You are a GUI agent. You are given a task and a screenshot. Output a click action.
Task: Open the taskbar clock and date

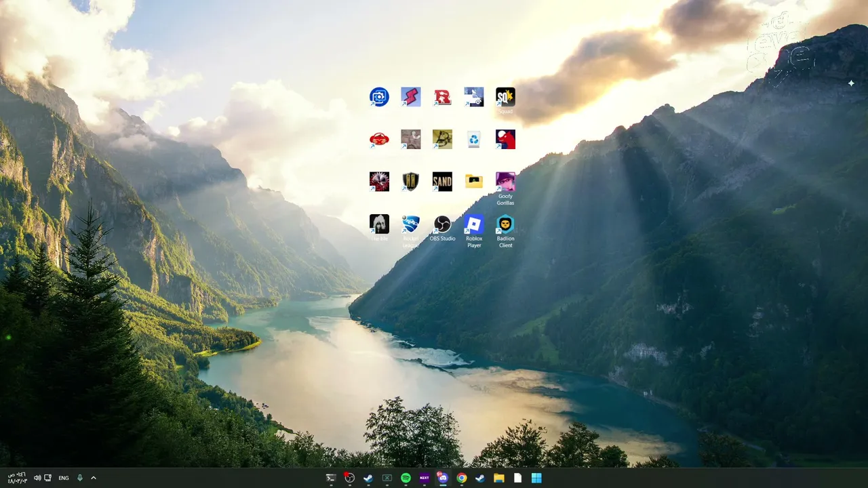click(17, 478)
